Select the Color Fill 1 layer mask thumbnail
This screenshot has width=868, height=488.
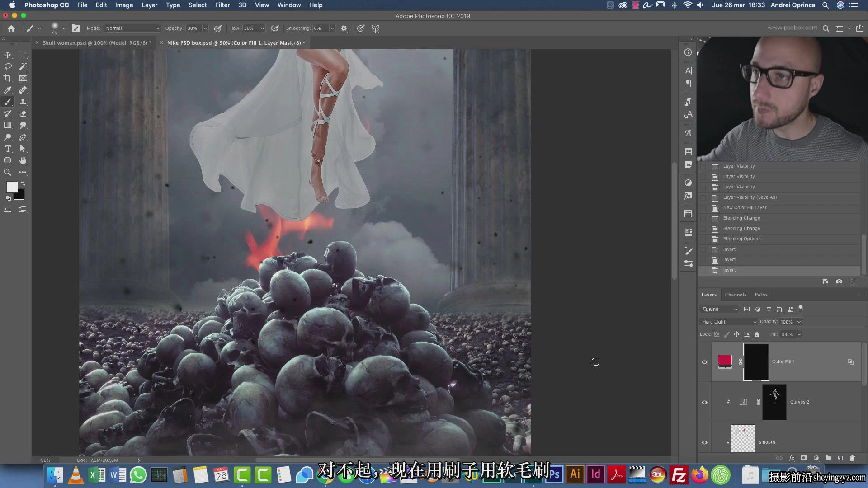(x=756, y=361)
